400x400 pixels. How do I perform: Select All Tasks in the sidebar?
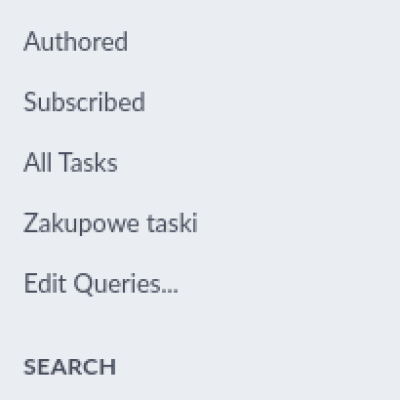point(70,162)
